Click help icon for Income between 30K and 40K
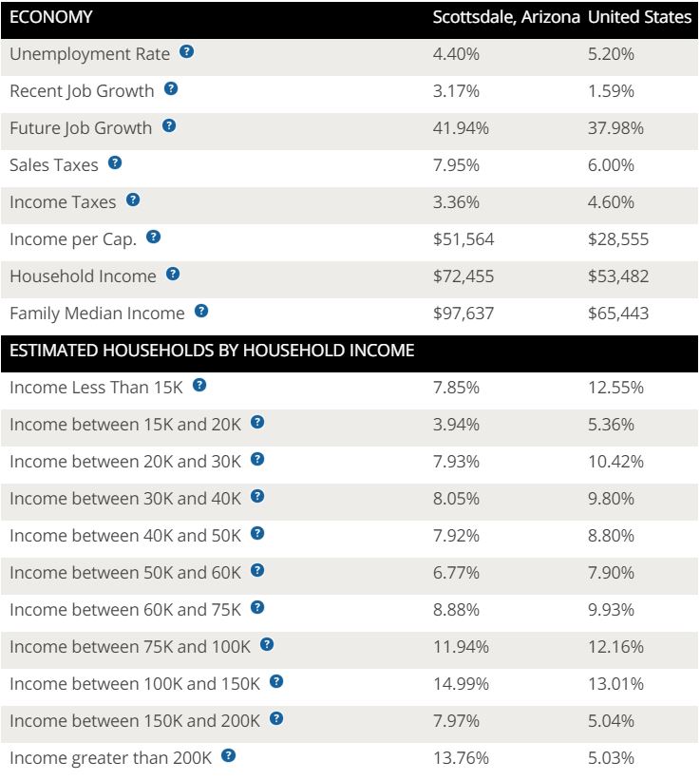The width and height of the screenshot is (700, 780). click(x=257, y=497)
